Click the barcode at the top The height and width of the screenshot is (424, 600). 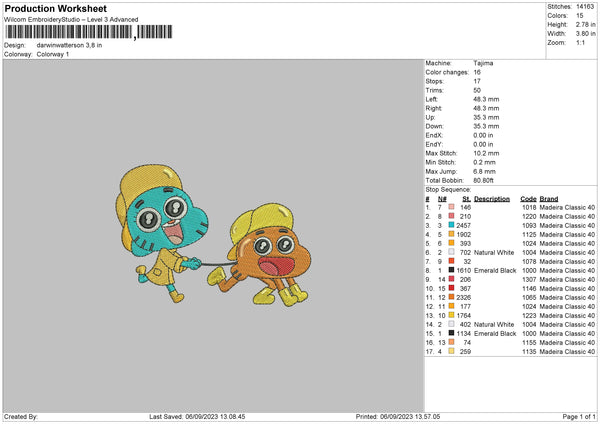click(88, 32)
